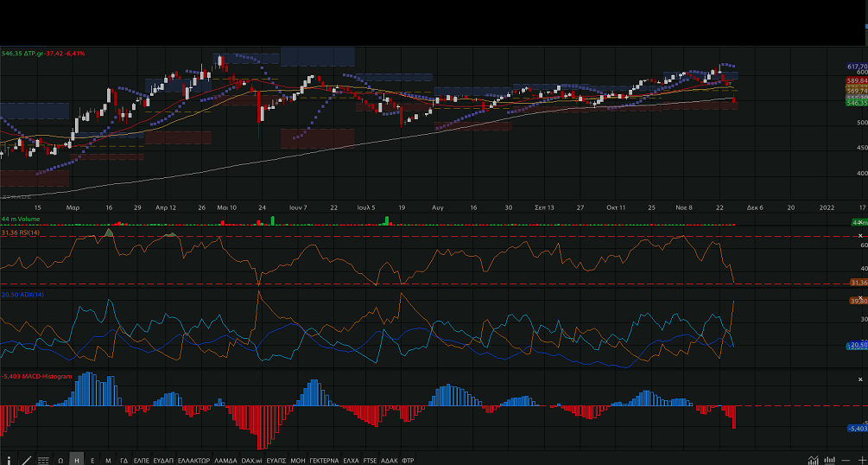
Task: Open the chart type icon at bottom right
Action: 813,460
